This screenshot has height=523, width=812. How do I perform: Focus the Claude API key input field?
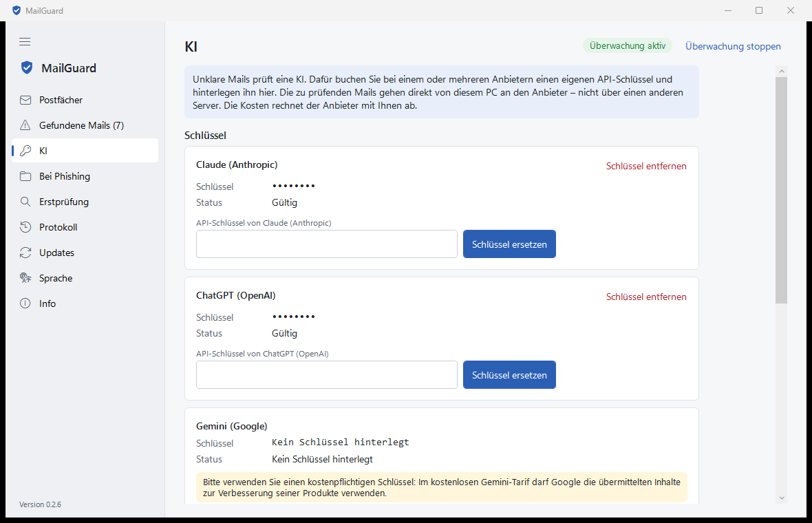327,244
